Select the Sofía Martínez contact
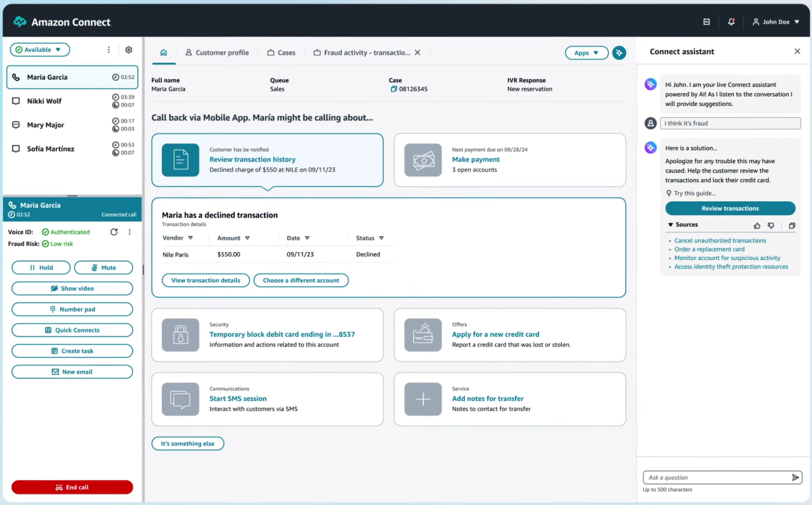 pos(72,149)
